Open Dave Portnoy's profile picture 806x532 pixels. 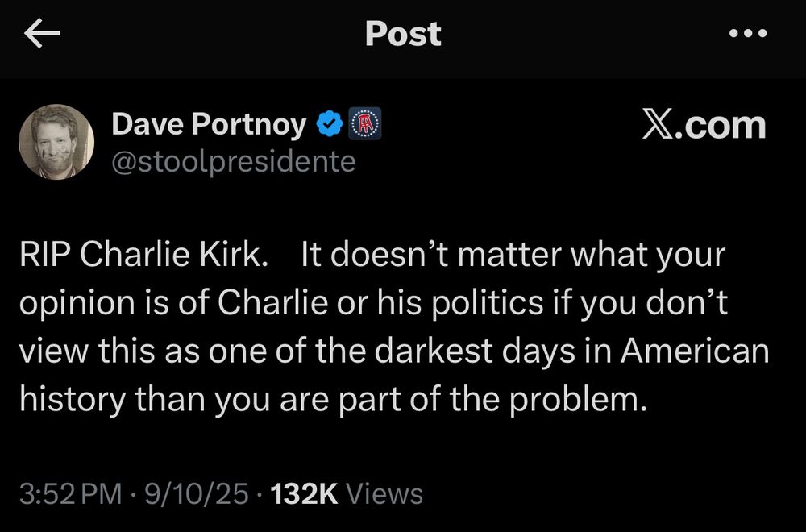tap(56, 142)
